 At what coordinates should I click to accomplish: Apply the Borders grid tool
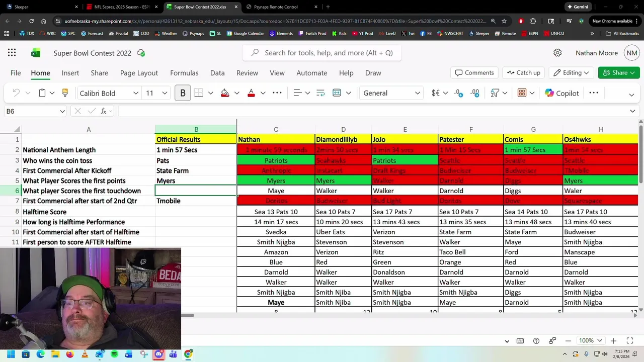tap(199, 93)
